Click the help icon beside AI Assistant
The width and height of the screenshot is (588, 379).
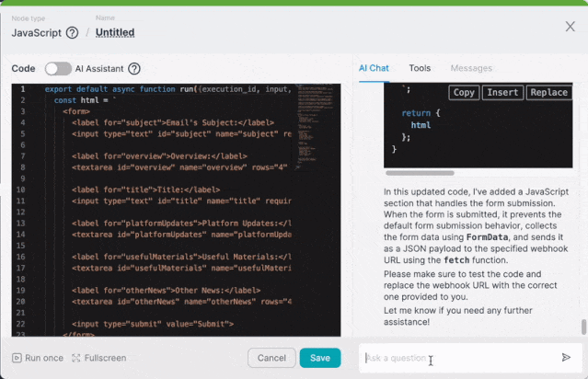134,68
